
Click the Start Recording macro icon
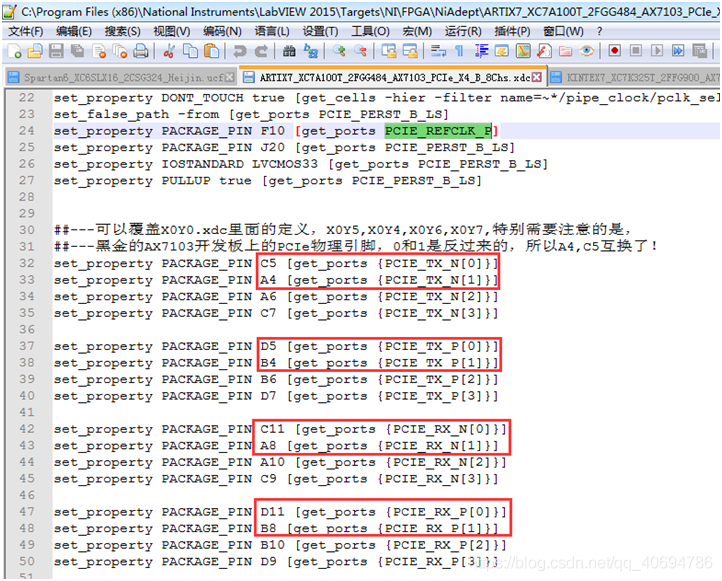click(x=613, y=51)
